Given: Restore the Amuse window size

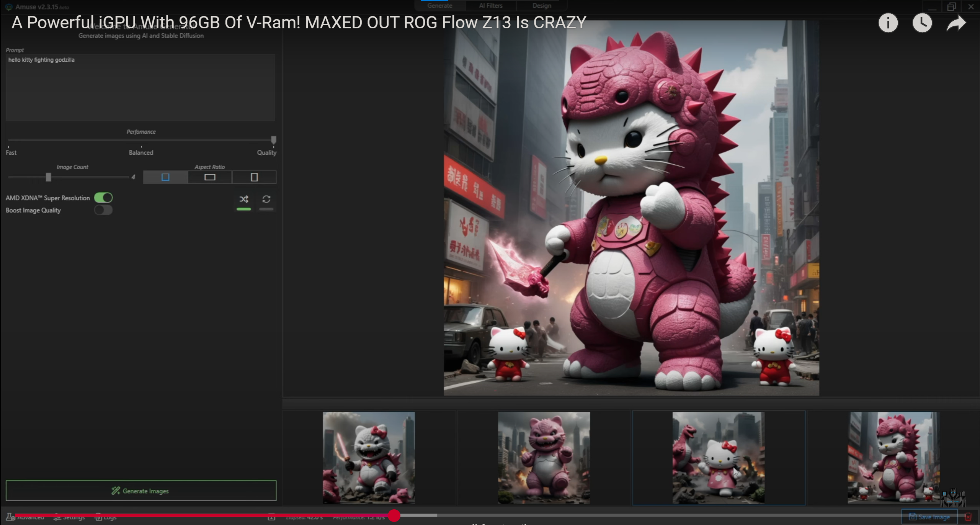Looking at the screenshot, I should pos(951,7).
